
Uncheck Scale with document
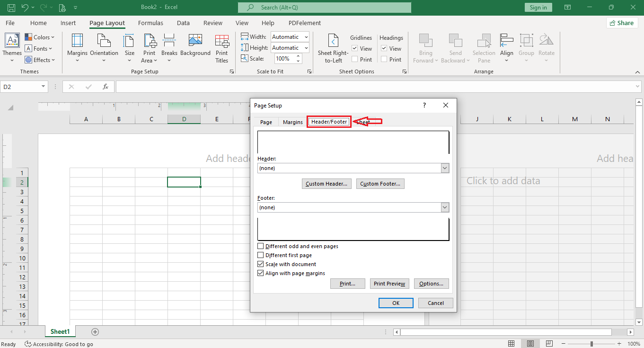click(x=260, y=264)
